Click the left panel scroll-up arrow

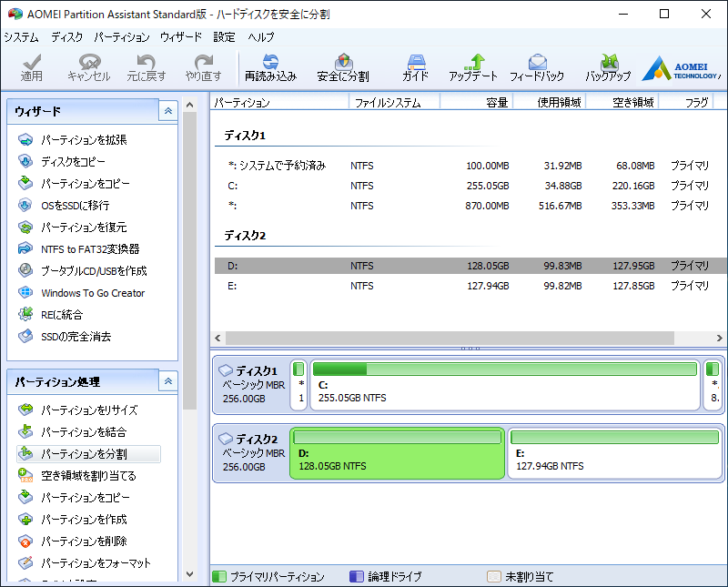[x=189, y=105]
